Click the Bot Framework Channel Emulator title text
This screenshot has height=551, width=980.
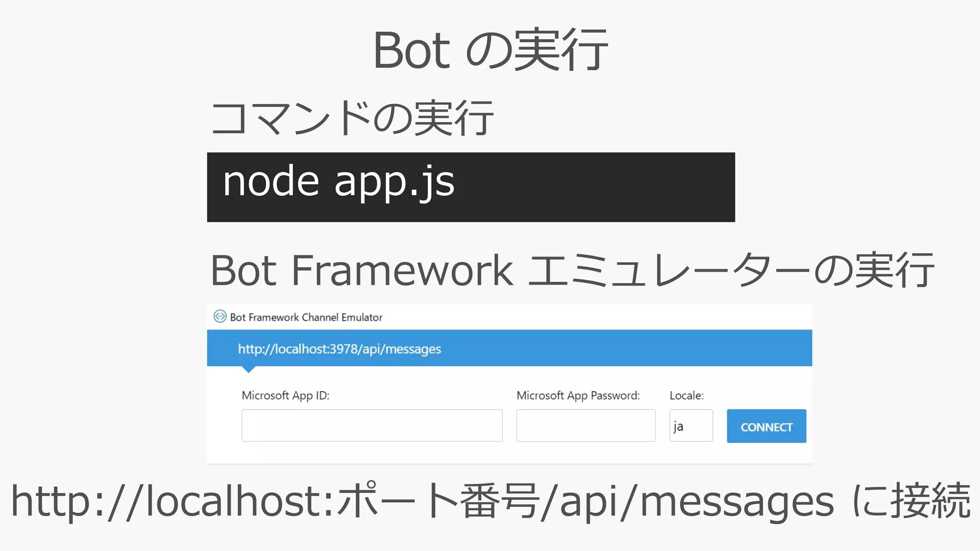pos(306,317)
